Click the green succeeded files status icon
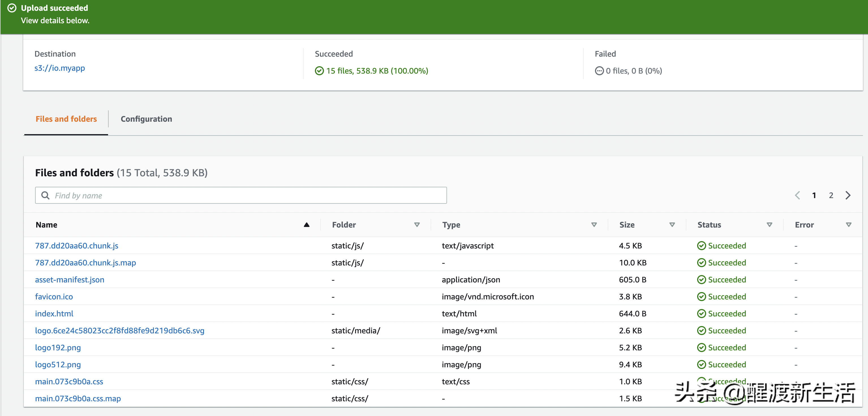This screenshot has width=868, height=416. 319,71
